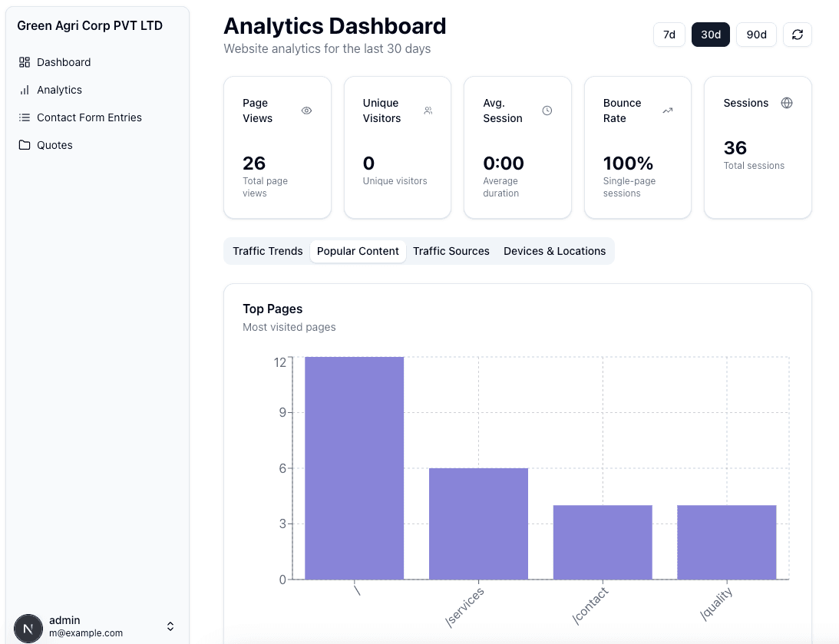Click the visitors icon on Unique Visitors card

coord(427,111)
